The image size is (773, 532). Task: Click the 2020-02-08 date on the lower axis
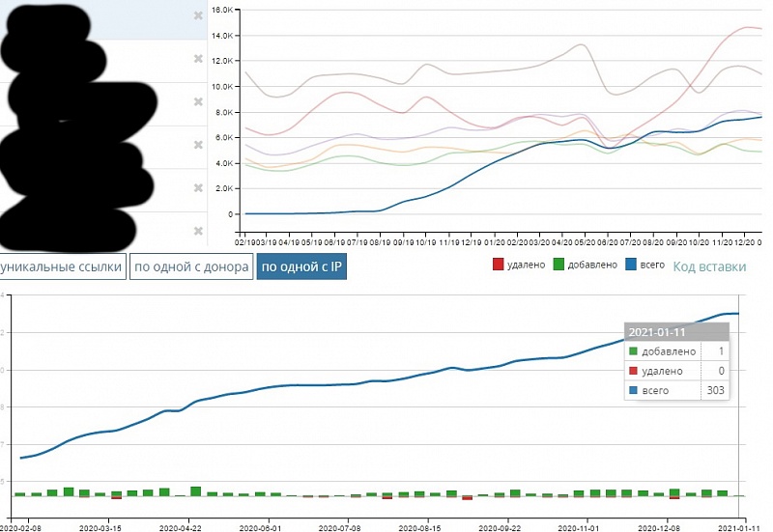tap(19, 528)
